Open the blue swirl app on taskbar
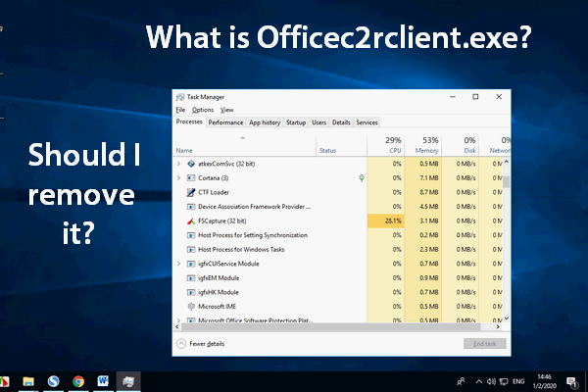Screen dimensions: 588x392 [53, 381]
